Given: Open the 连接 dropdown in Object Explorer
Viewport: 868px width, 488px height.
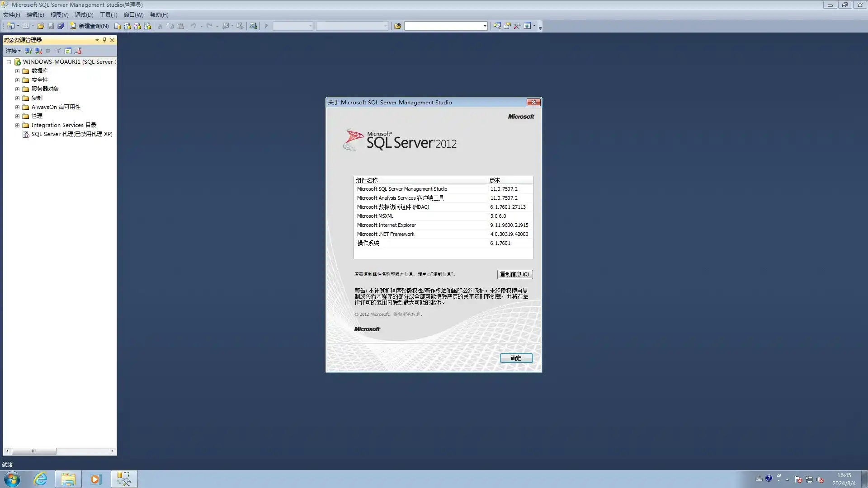Looking at the screenshot, I should coord(13,51).
